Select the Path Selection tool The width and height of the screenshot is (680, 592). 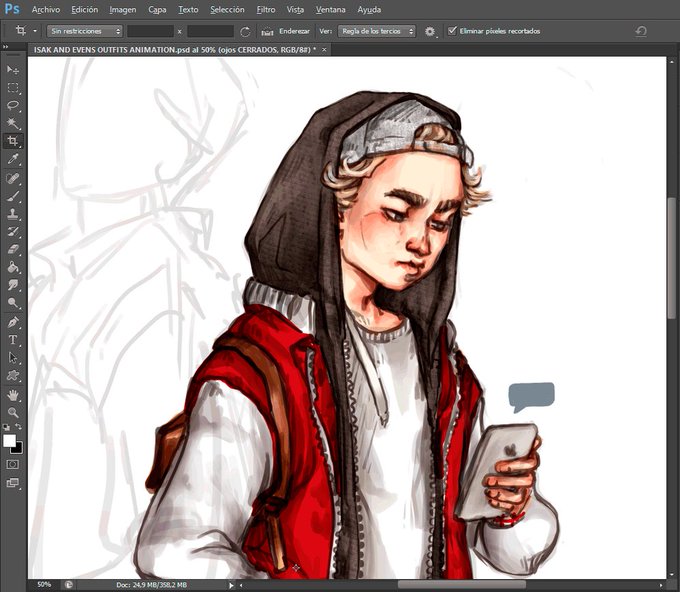pos(13,358)
